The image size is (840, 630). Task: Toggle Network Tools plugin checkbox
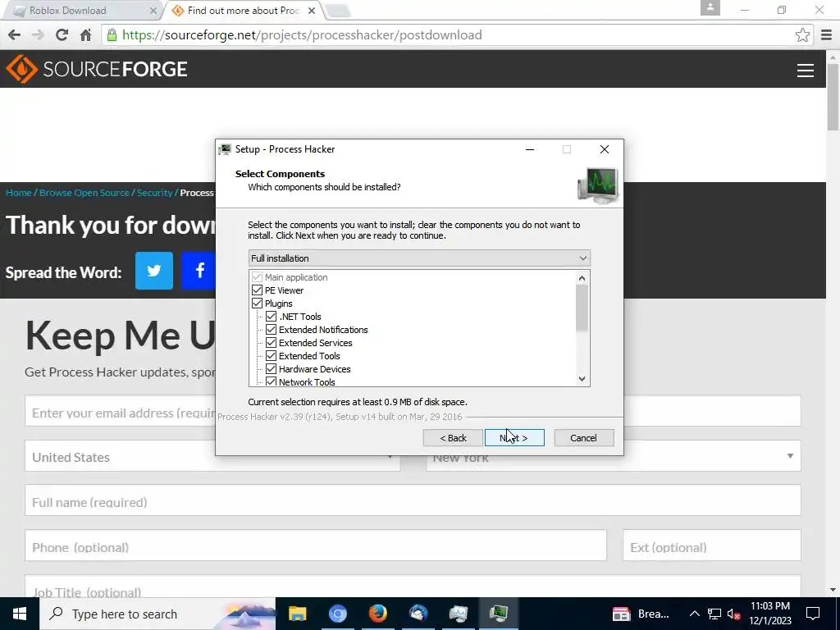coord(271,381)
